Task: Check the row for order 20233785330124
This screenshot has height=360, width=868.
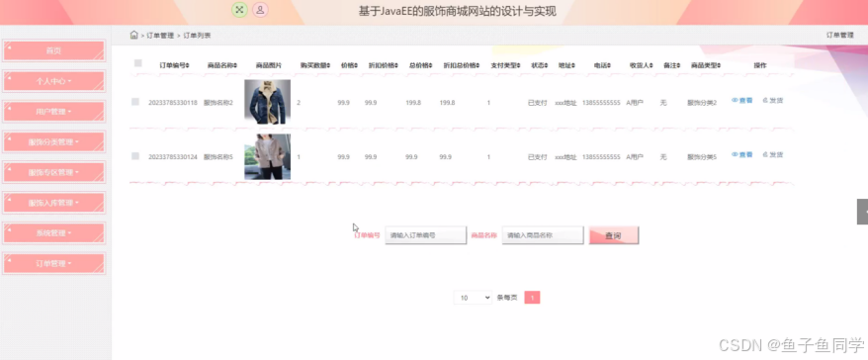Action: [x=135, y=156]
